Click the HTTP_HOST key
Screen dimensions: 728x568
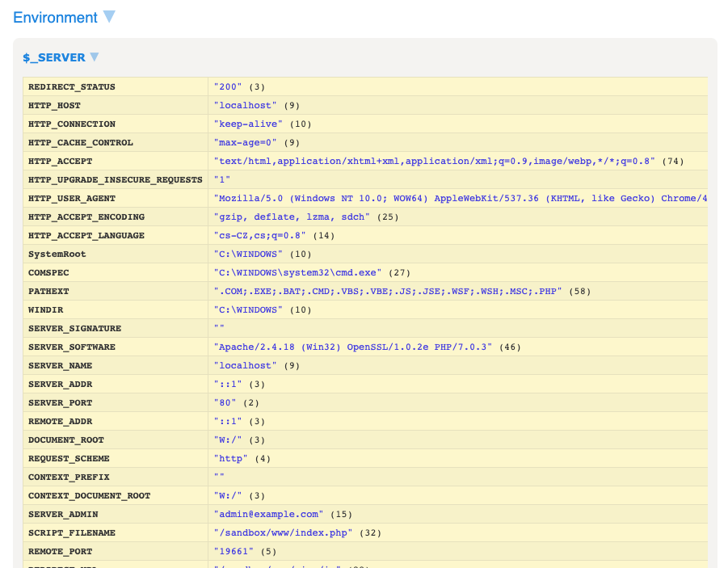[54, 105]
